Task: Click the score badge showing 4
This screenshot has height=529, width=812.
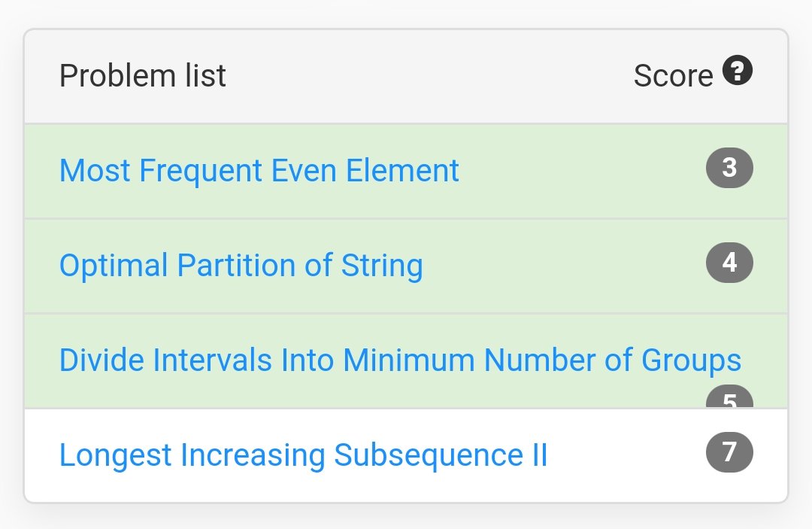Action: coord(729,263)
